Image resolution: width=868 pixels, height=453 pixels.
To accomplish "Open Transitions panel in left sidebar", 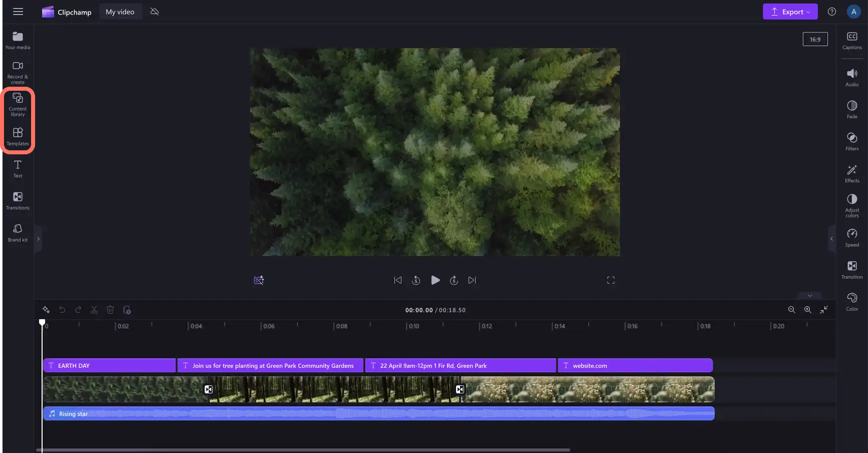I will click(18, 200).
